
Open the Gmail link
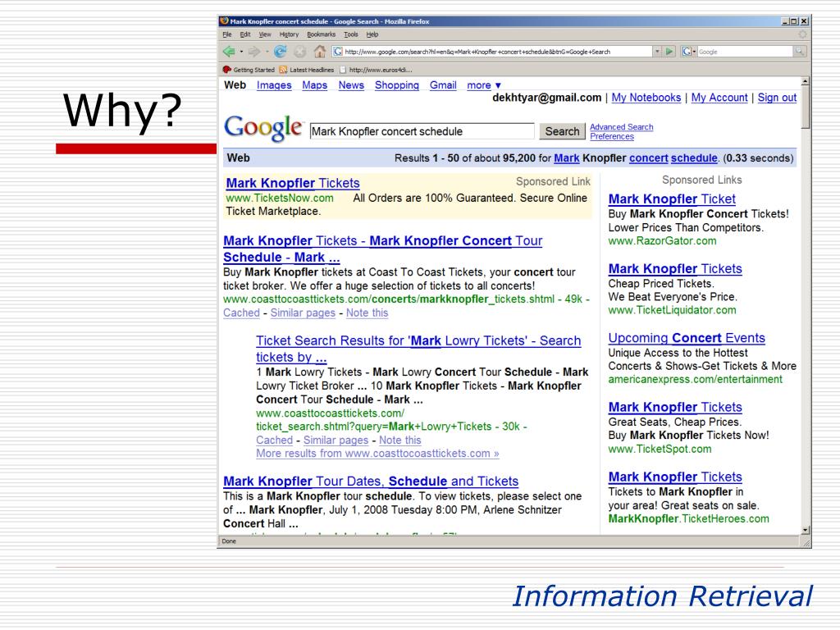click(x=443, y=85)
